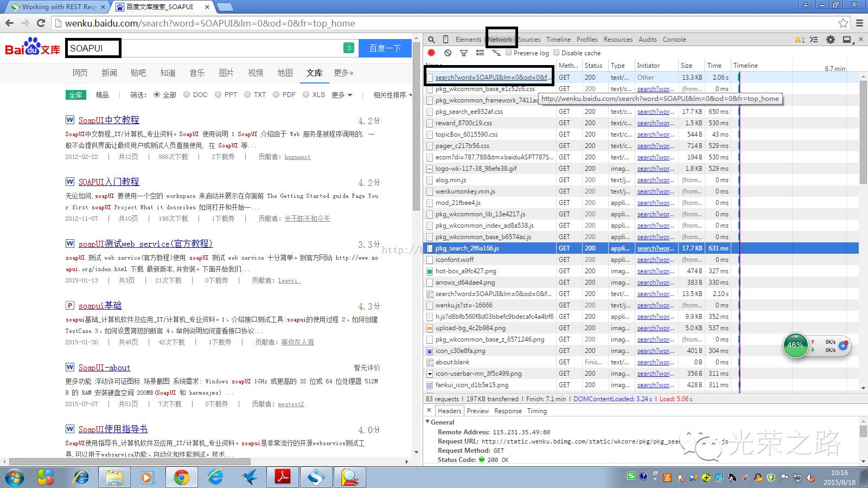This screenshot has width=868, height=488.
Task: Switch to the Preview tab
Action: point(477,411)
